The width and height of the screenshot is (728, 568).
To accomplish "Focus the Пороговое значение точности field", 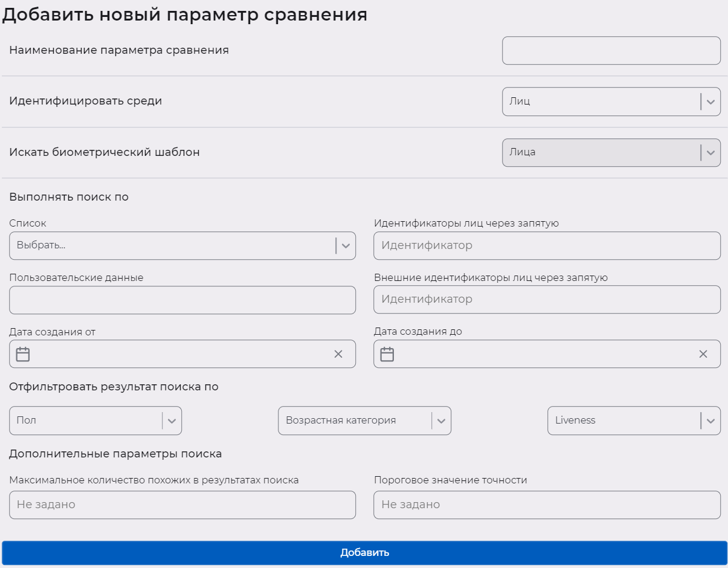I will point(547,505).
